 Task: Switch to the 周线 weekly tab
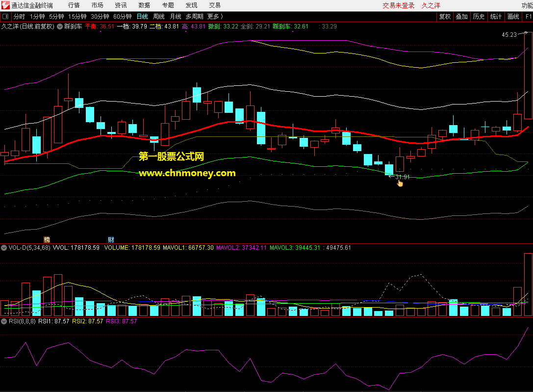coord(159,16)
